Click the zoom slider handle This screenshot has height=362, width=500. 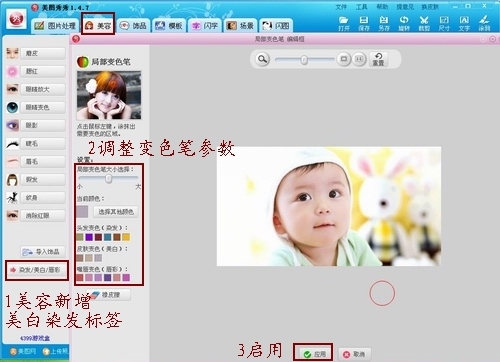[x=304, y=60]
